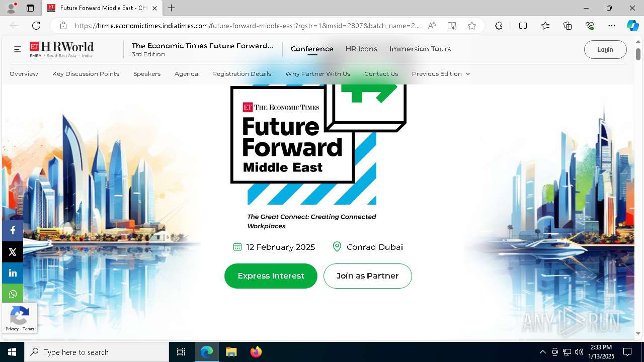This screenshot has width=644, height=362.
Task: Toggle split screen view
Action: pos(523,26)
